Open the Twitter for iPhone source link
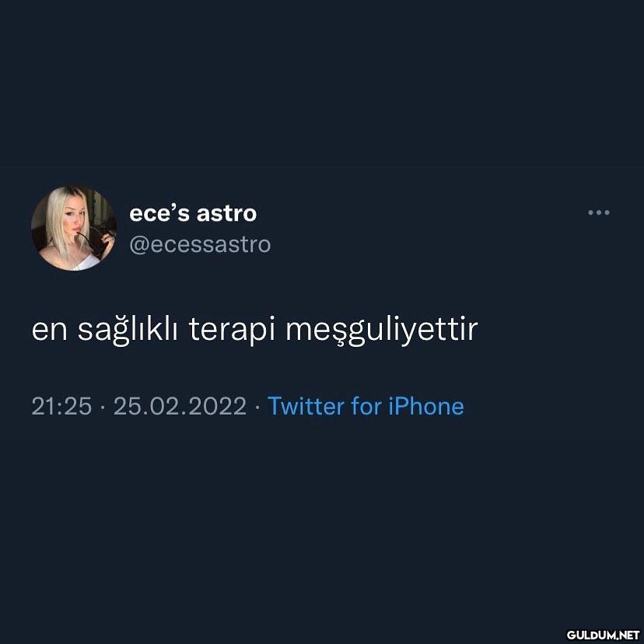The image size is (644, 644). pos(366,406)
